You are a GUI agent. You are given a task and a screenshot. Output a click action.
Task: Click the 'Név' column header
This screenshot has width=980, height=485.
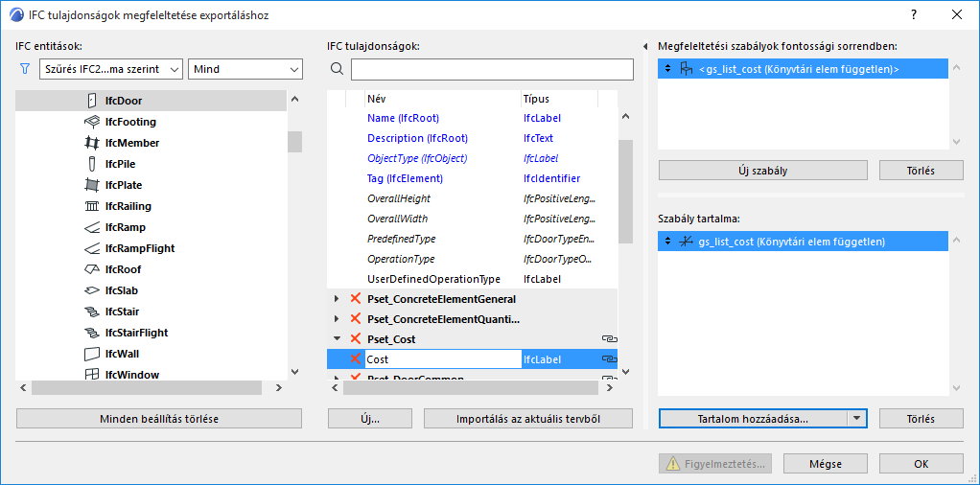click(x=442, y=99)
